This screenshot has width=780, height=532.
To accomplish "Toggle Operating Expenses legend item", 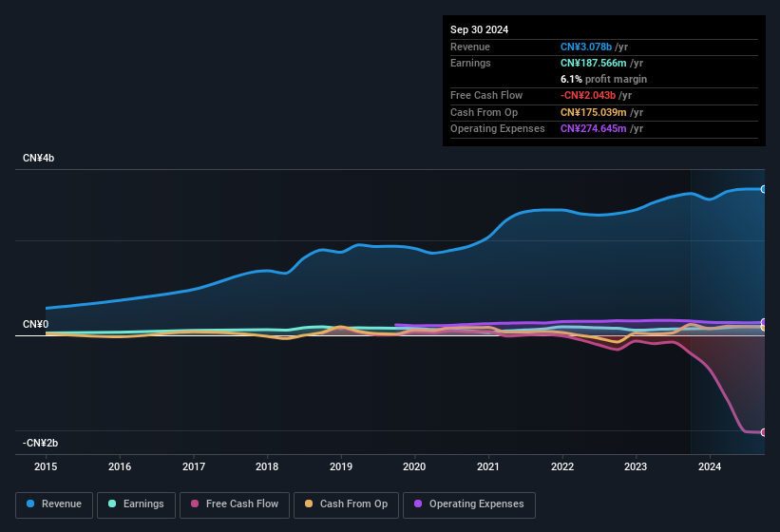I will [x=469, y=504].
